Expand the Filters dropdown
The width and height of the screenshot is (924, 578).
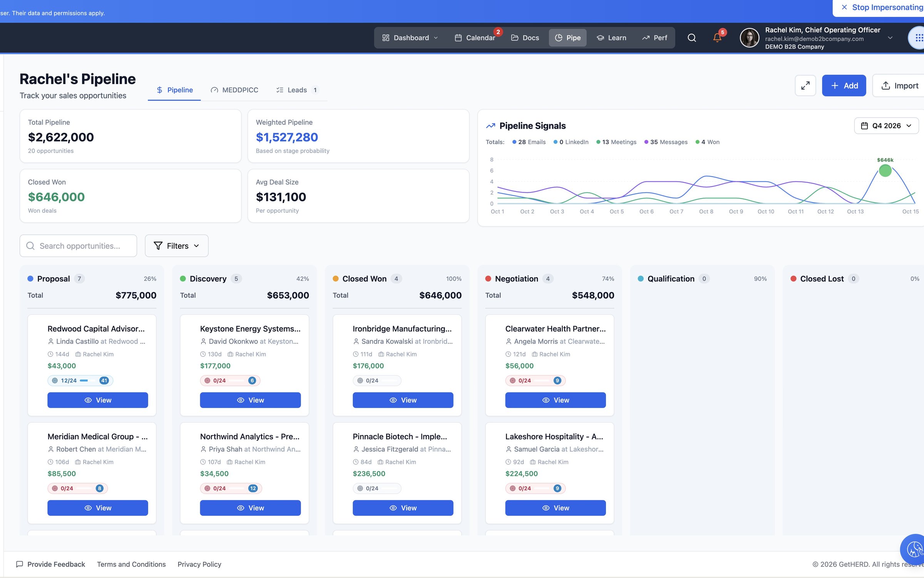[177, 246]
